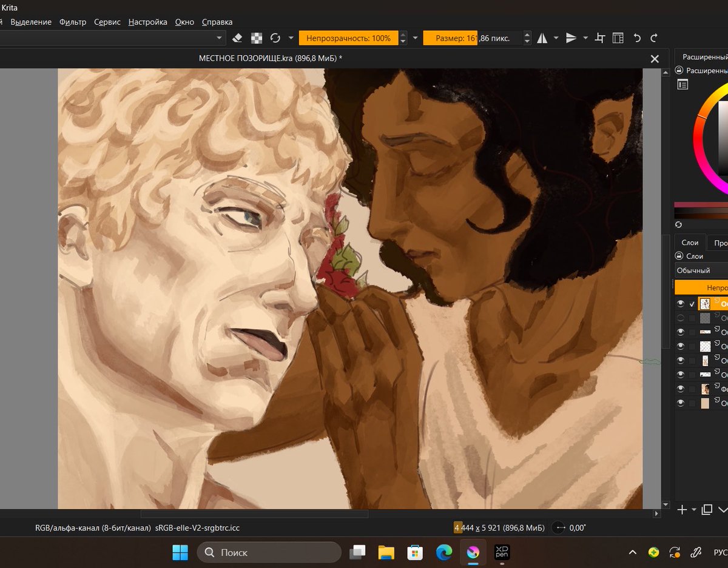Adjust Размер brush size slider

click(472, 38)
